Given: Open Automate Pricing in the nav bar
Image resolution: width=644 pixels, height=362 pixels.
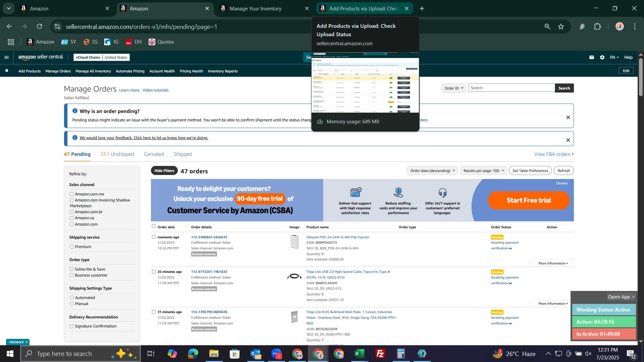Looking at the screenshot, I should pyautogui.click(x=130, y=71).
